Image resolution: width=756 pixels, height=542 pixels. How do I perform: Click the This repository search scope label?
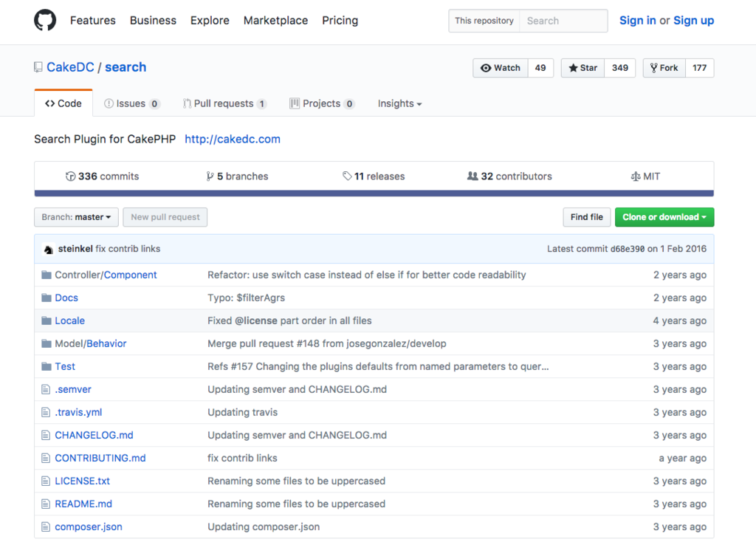pos(484,21)
